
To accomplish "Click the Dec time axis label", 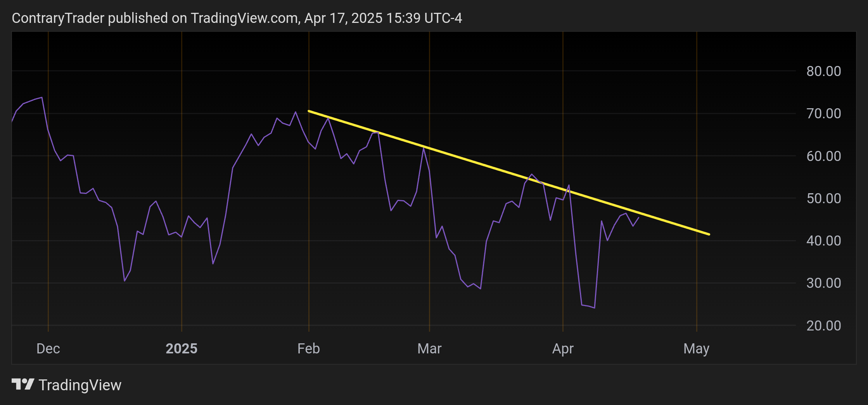I will coord(48,348).
